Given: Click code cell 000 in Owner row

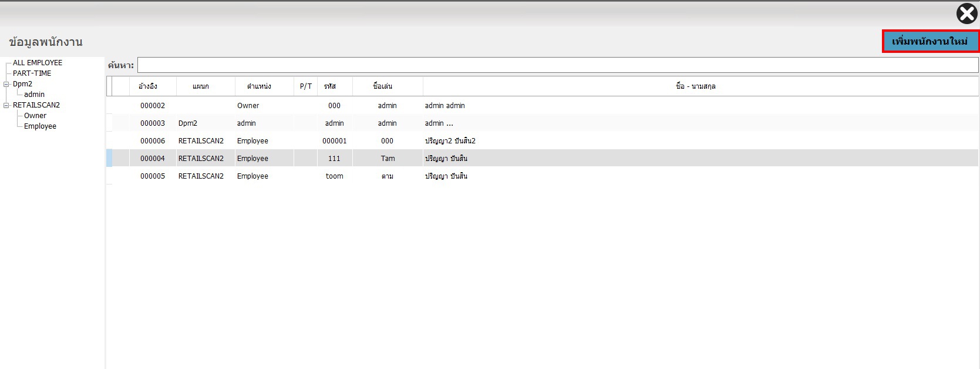Looking at the screenshot, I should pyautogui.click(x=335, y=106).
